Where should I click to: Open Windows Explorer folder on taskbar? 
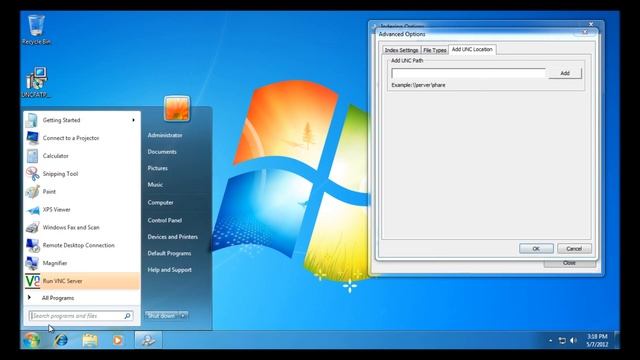(x=90, y=340)
